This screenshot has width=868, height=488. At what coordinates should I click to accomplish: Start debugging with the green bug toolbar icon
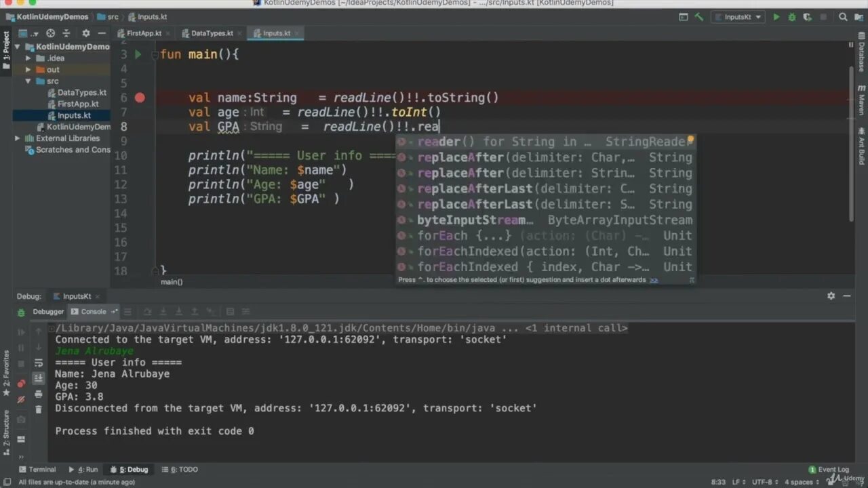tap(791, 17)
